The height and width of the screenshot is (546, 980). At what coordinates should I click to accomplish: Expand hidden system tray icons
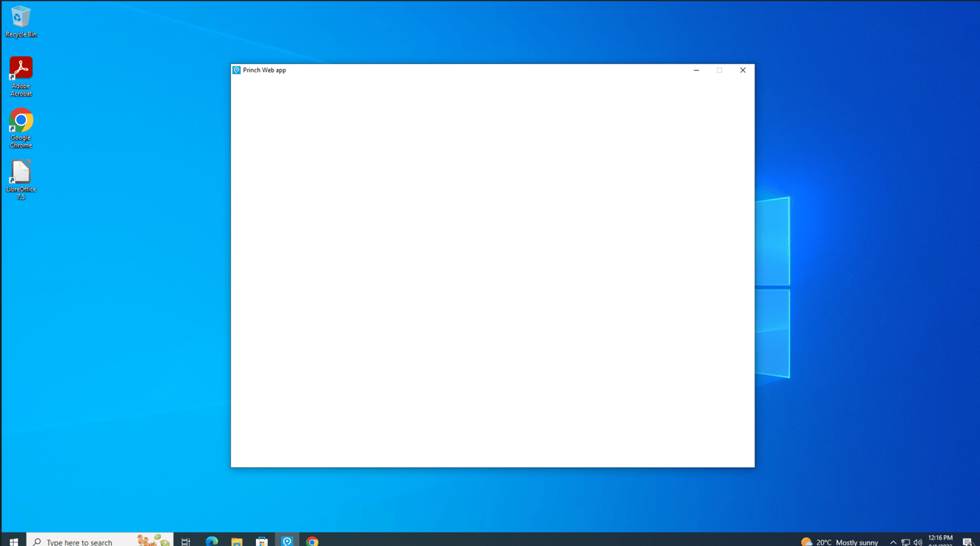pos(892,541)
